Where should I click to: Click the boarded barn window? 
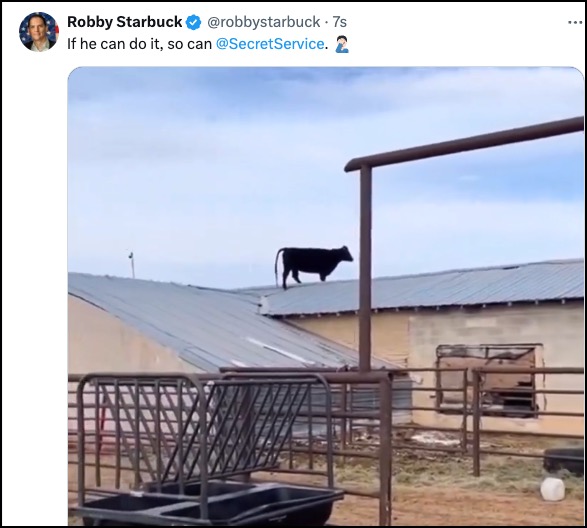pyautogui.click(x=489, y=380)
